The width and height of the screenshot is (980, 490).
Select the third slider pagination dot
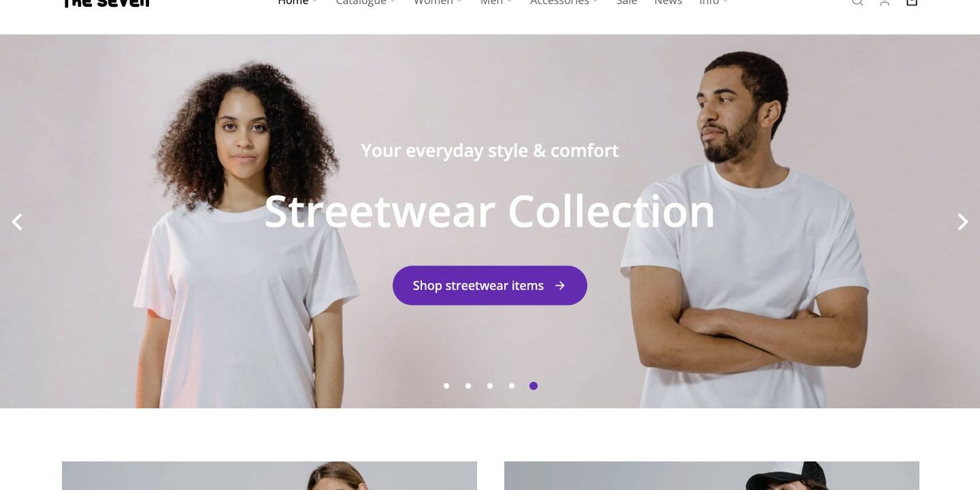coord(490,386)
